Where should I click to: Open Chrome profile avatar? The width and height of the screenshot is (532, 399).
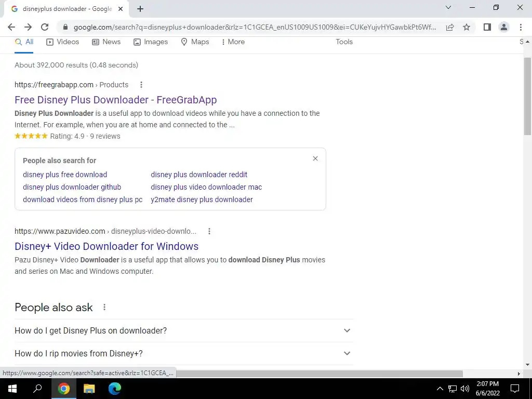pos(504,27)
